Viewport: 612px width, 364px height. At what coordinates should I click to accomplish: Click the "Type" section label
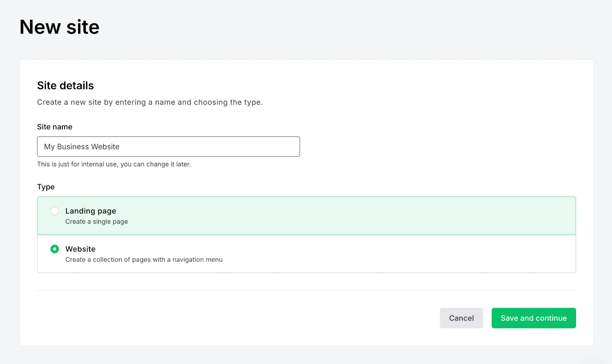46,187
